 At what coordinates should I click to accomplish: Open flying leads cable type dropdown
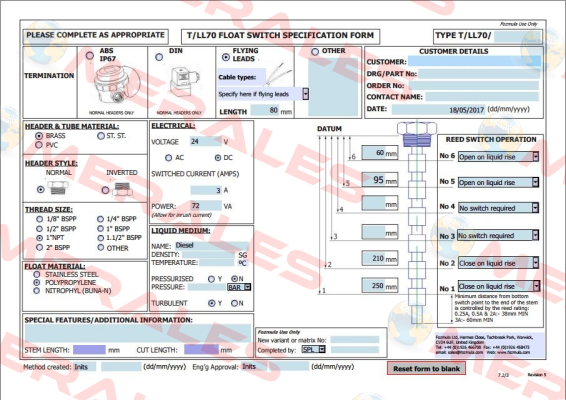(305, 94)
